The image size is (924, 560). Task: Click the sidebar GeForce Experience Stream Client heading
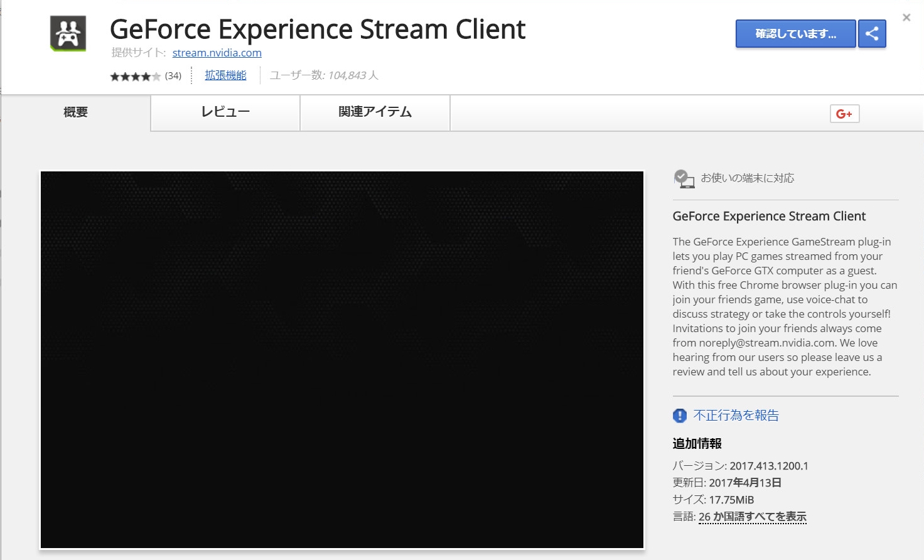[769, 217]
